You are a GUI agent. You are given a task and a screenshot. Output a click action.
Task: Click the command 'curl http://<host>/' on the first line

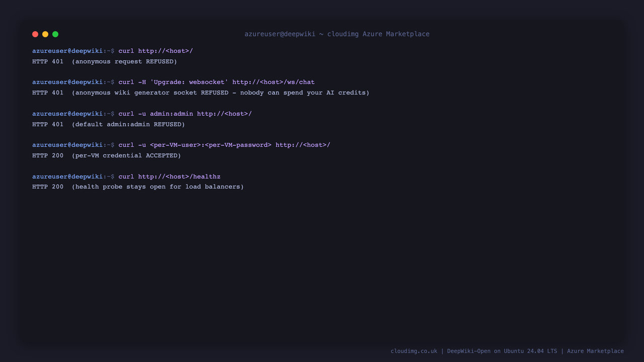tap(155, 51)
